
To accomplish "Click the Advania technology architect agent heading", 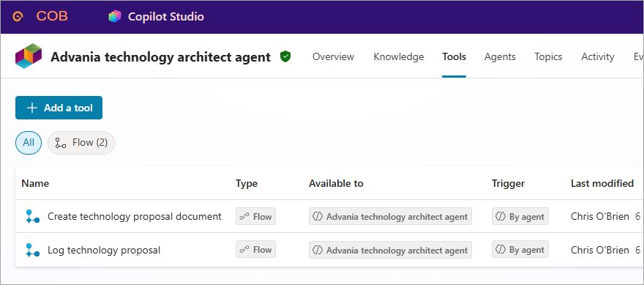I will [x=160, y=56].
